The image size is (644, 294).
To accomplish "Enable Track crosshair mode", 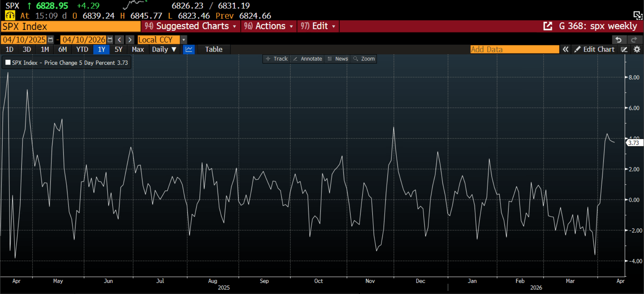I will tap(277, 59).
